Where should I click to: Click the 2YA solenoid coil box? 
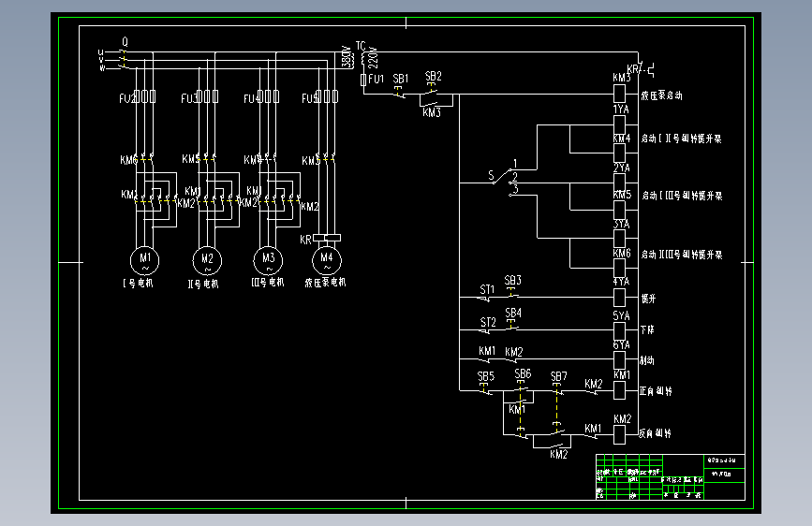tap(619, 183)
